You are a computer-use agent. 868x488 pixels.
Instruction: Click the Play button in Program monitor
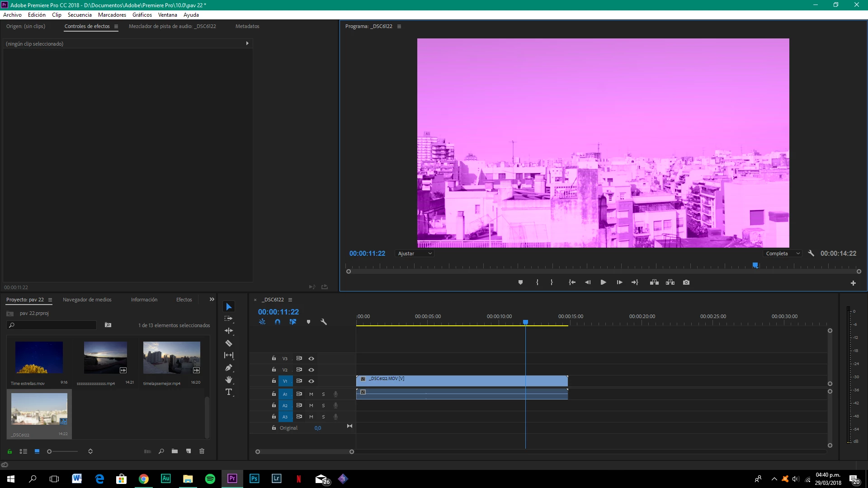(x=603, y=282)
